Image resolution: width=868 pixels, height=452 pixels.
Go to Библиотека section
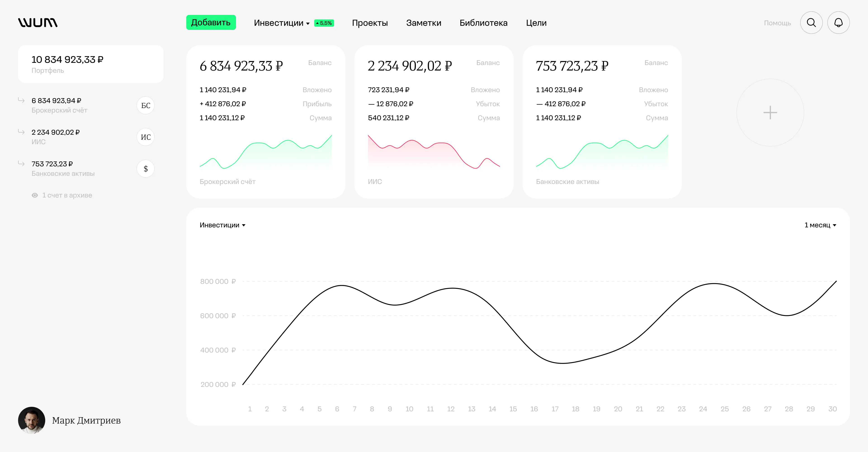pyautogui.click(x=484, y=23)
